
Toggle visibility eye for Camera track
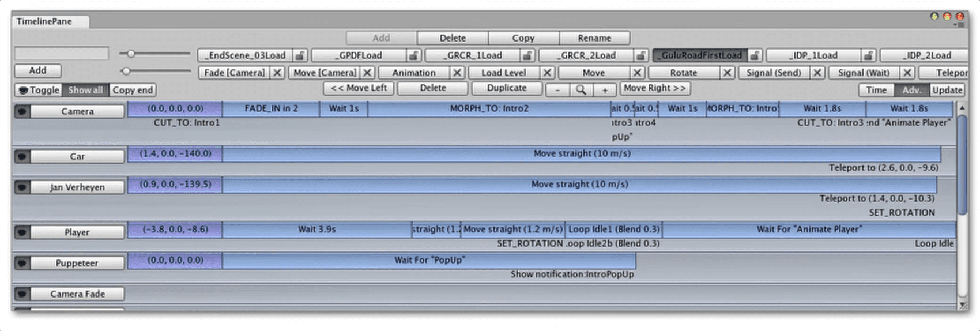click(22, 111)
